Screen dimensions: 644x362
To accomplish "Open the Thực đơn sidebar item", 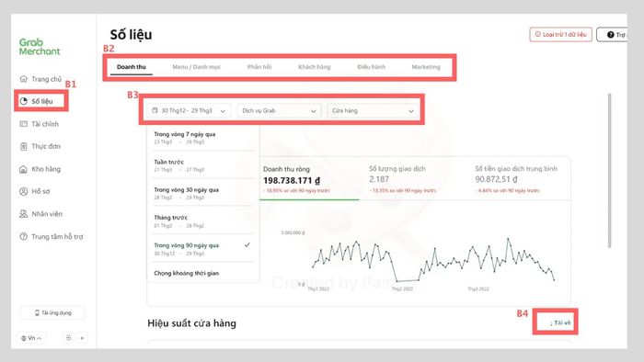I will pos(40,146).
